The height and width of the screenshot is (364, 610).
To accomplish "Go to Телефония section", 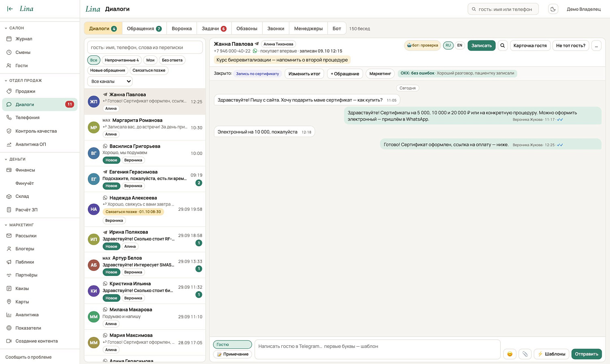I will (40, 117).
